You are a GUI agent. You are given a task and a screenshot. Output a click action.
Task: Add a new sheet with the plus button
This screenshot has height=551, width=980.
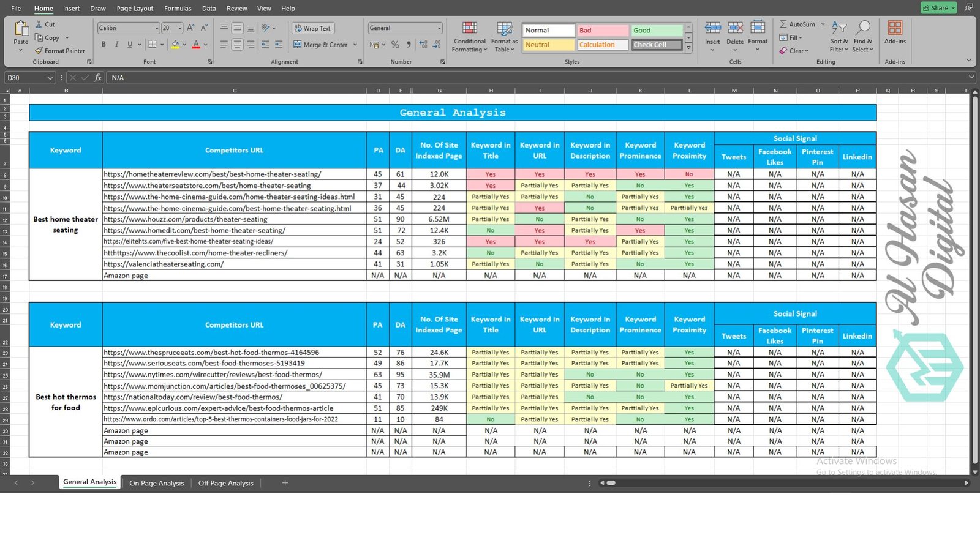click(285, 483)
